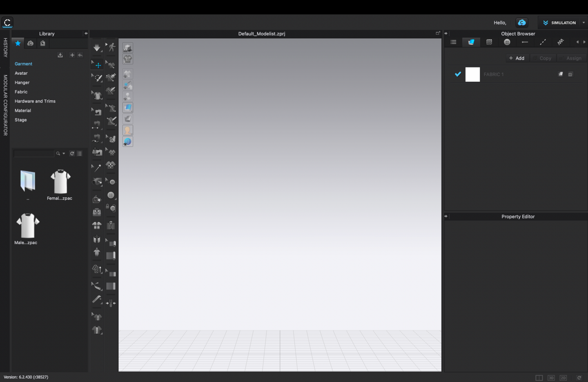Click the white FABRIC 1 color swatch
Viewport: 588px width, 382px height.
pyautogui.click(x=472, y=74)
